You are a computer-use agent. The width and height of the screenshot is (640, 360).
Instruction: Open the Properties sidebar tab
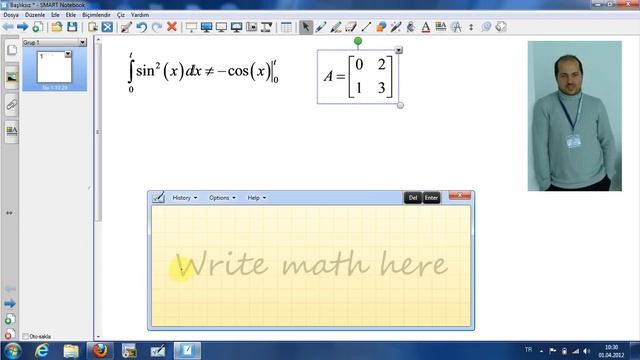(x=11, y=131)
